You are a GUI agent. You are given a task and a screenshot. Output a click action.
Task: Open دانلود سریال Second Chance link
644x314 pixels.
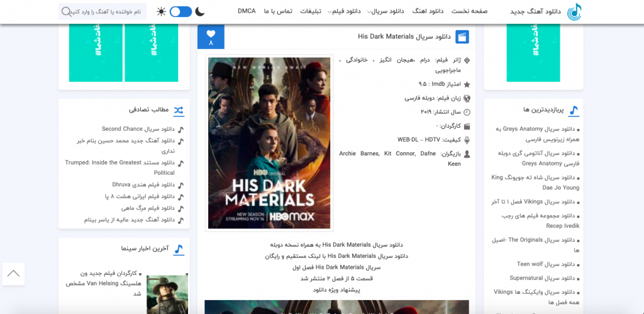click(138, 129)
